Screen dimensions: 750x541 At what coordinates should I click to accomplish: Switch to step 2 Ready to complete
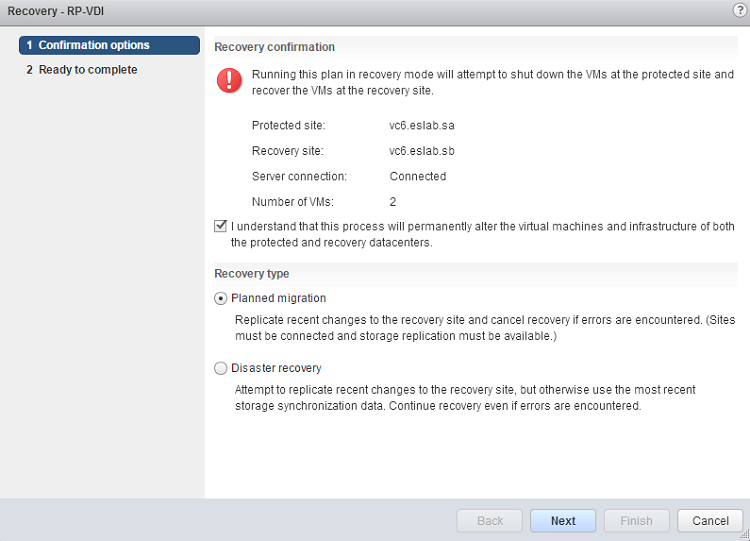[x=87, y=70]
